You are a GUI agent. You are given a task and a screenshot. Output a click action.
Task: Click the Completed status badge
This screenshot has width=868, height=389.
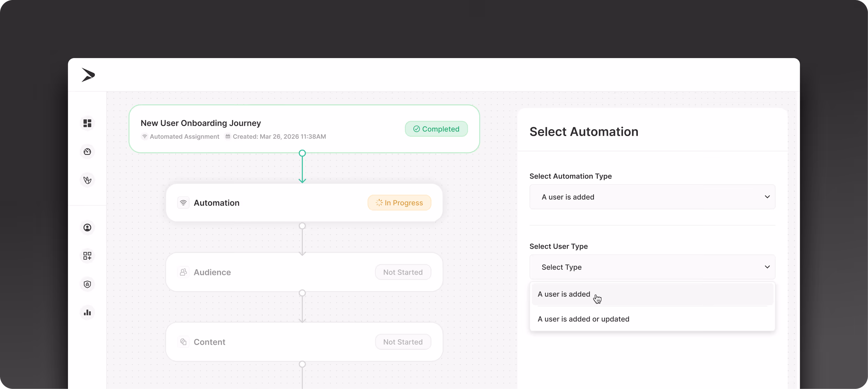(x=436, y=129)
